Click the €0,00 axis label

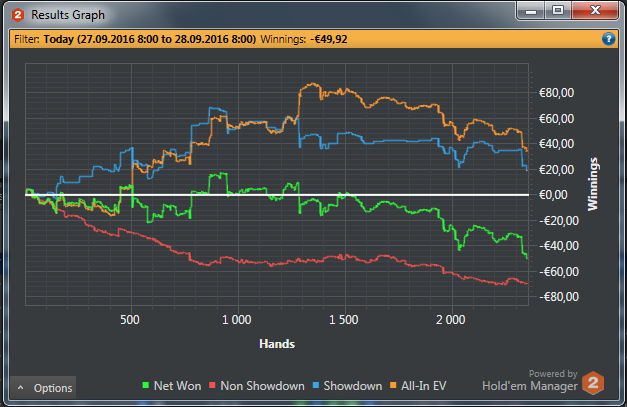point(553,195)
